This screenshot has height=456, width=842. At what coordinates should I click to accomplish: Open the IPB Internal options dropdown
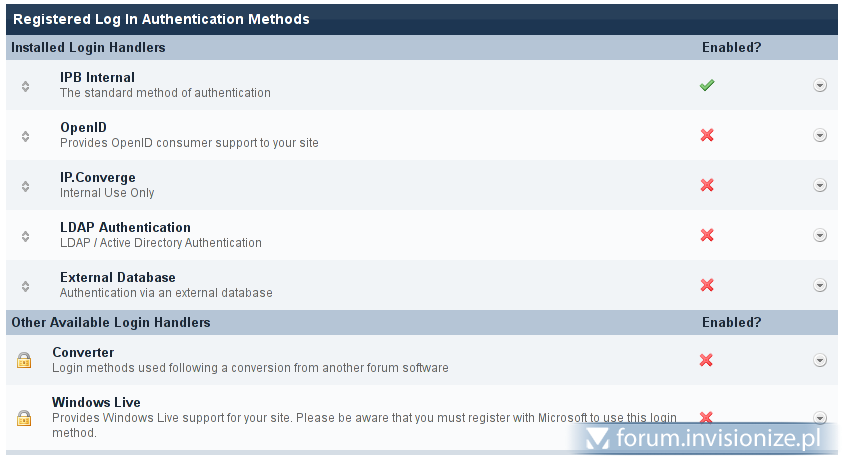(x=820, y=85)
